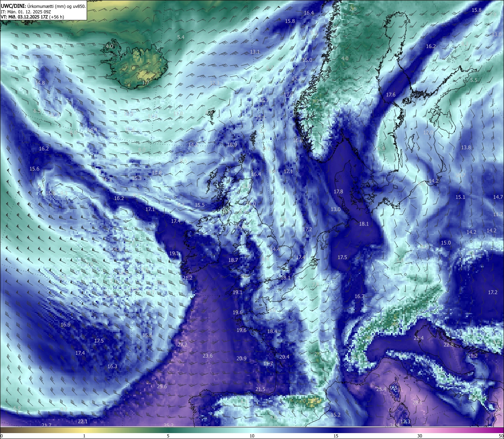This screenshot has height=439, width=504.
Task: Select the 16.7 value label
Action: point(359,296)
